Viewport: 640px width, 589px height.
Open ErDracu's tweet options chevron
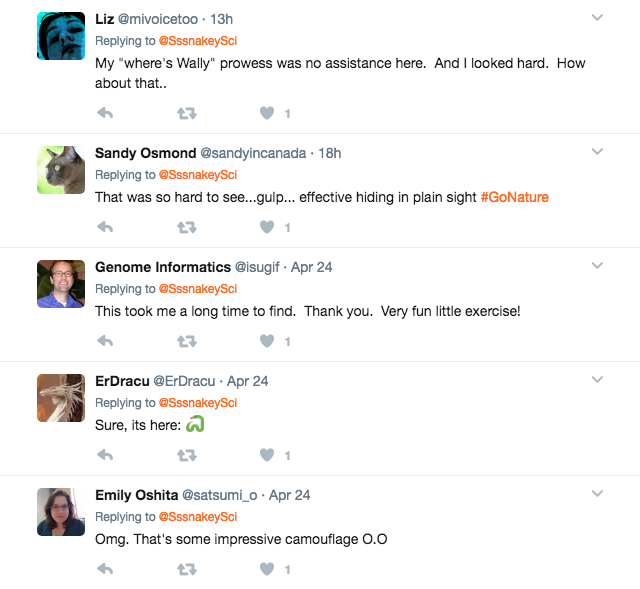point(597,380)
